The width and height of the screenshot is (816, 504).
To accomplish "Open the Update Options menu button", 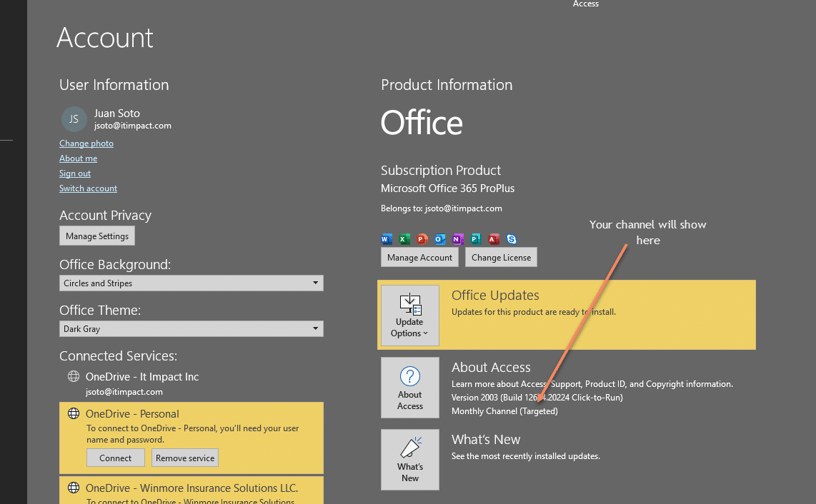I will pyautogui.click(x=410, y=316).
